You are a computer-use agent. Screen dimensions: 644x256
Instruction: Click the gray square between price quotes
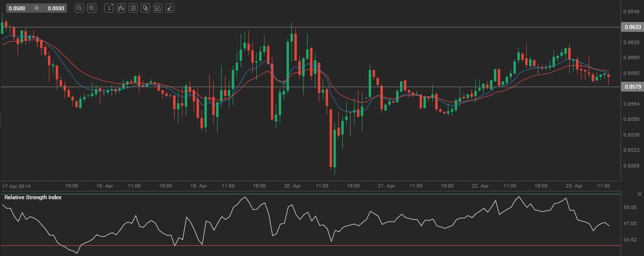coord(36,8)
